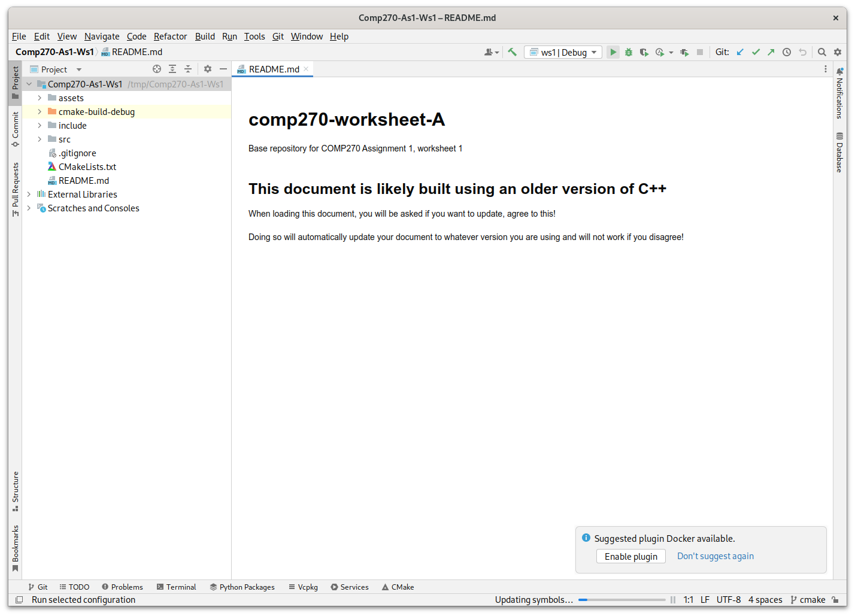855x616 pixels.
Task: Push commits with Git green arrow
Action: tap(771, 52)
